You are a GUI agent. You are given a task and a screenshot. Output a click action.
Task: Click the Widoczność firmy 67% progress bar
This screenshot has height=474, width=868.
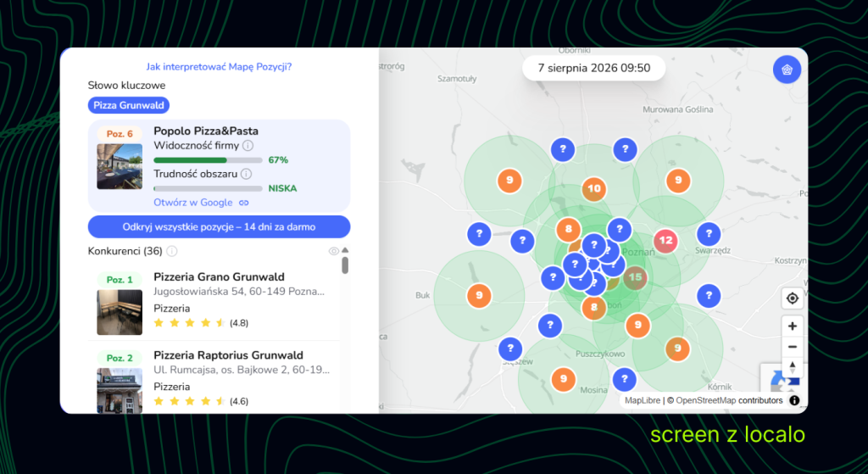[208, 160]
